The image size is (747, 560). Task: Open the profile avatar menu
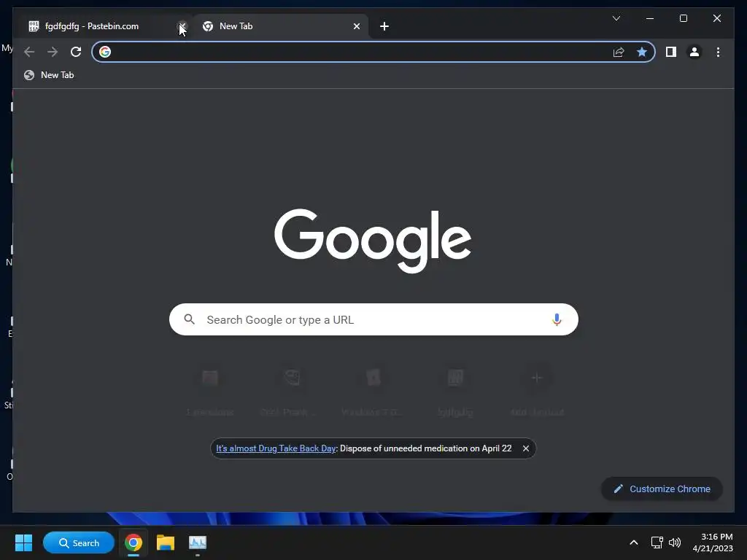tap(694, 52)
